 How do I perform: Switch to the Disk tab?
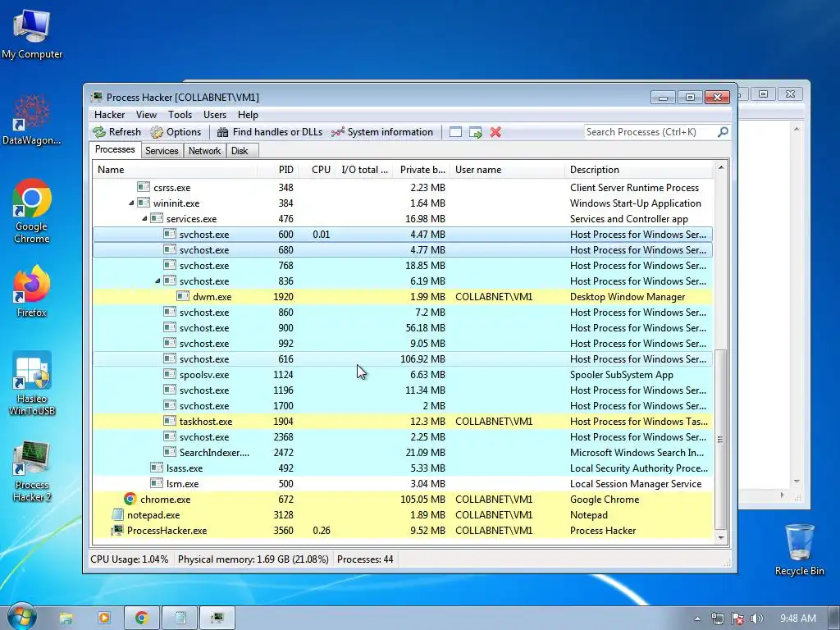click(240, 151)
